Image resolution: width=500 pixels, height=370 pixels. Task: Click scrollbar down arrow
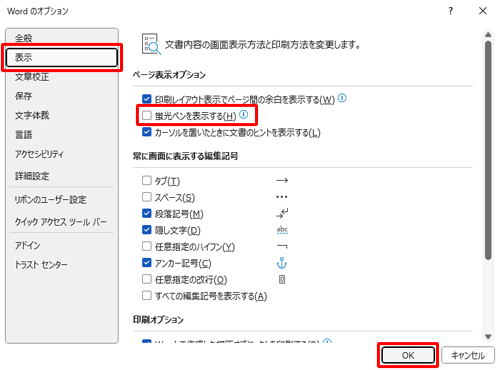pyautogui.click(x=488, y=337)
